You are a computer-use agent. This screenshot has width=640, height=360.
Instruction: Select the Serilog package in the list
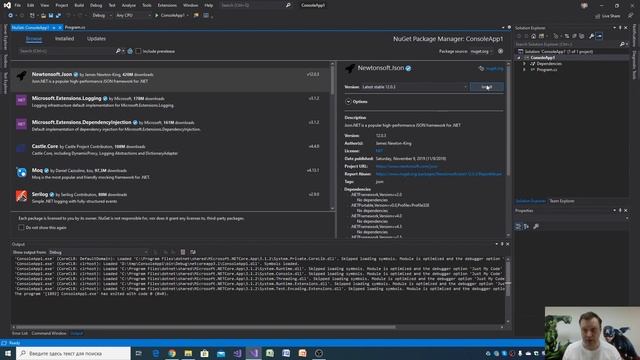[x=171, y=198]
